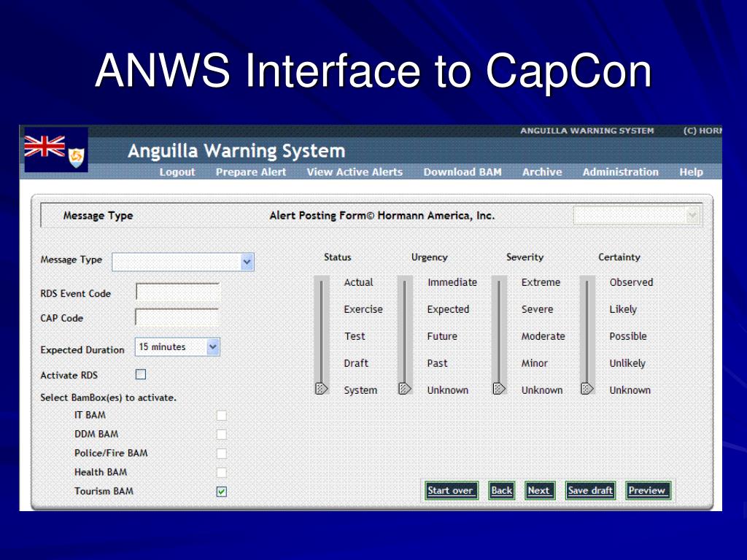The image size is (747, 560).
Task: Go to View Active Alerts
Action: (355, 172)
